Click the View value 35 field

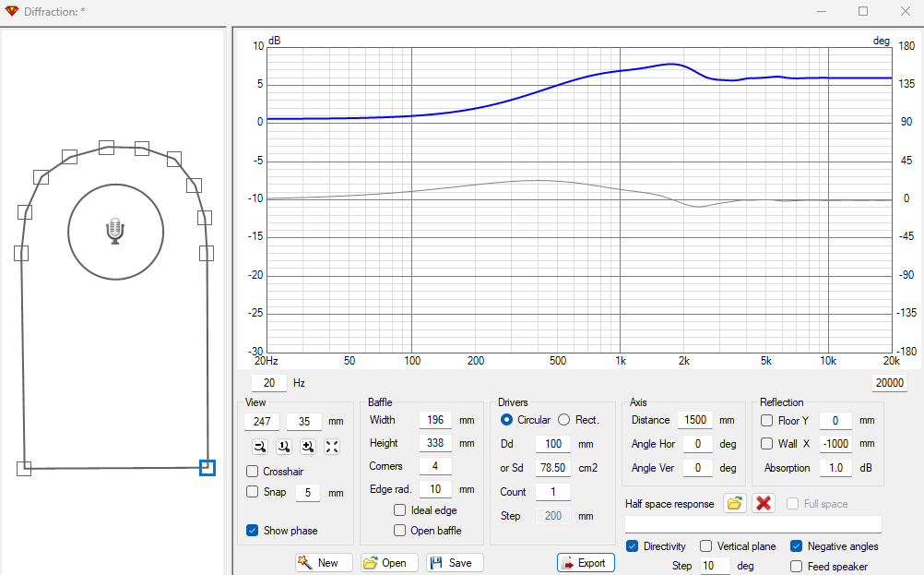(x=304, y=421)
